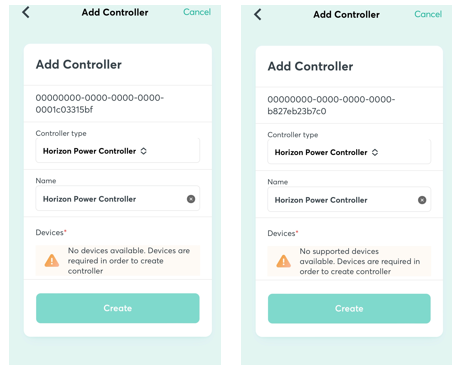Click the 'No devices available' warning message
Screen dimensions: 464x374
pyautogui.click(x=129, y=261)
